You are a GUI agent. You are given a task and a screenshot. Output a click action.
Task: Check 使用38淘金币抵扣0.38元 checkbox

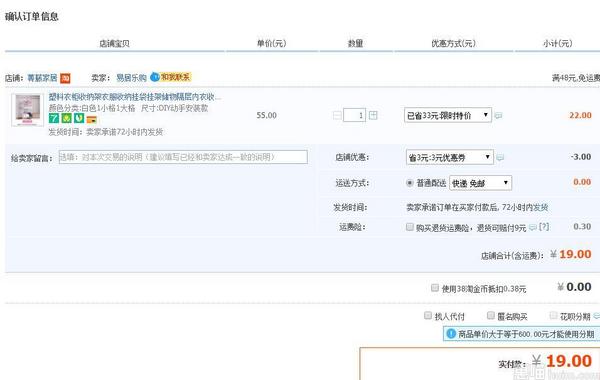435,287
